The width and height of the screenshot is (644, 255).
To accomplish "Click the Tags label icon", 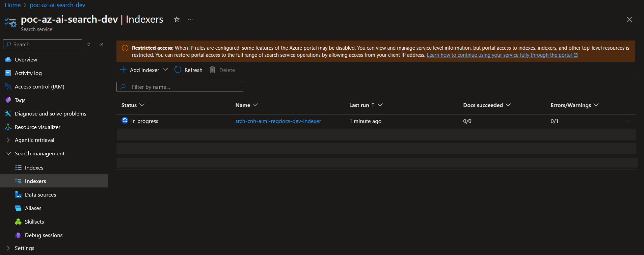I will [8, 100].
